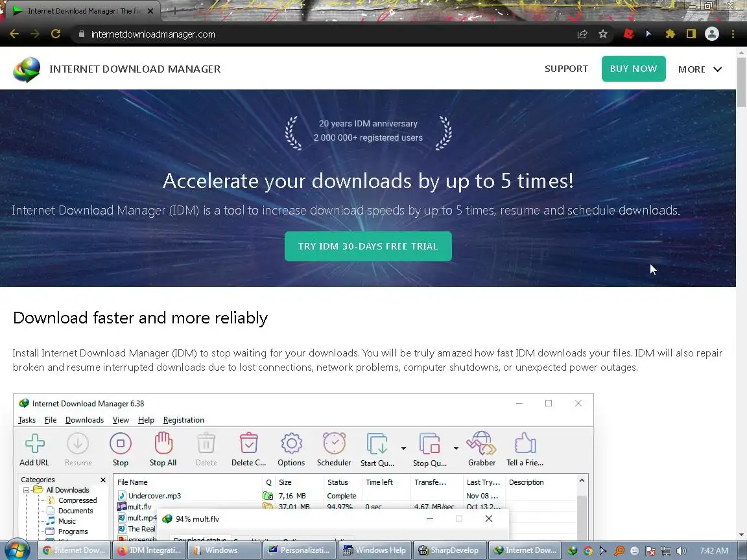Click the SUPPORT link in header
747x560 pixels.
coord(566,69)
